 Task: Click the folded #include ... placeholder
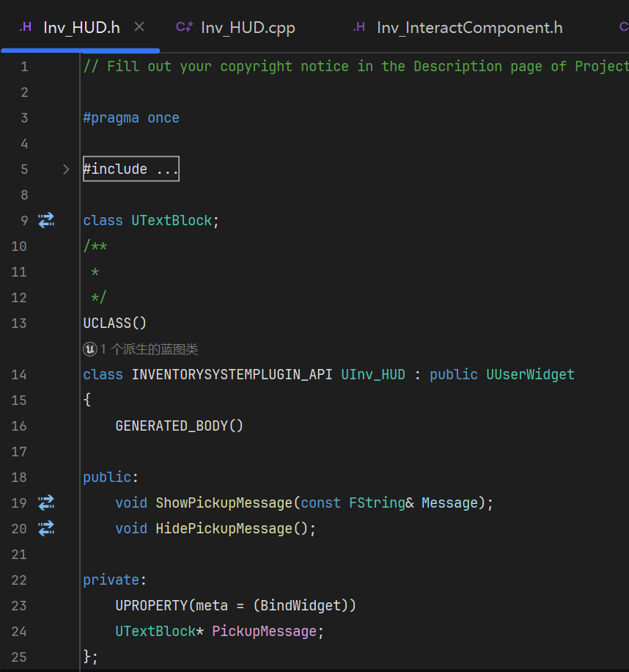coord(131,169)
